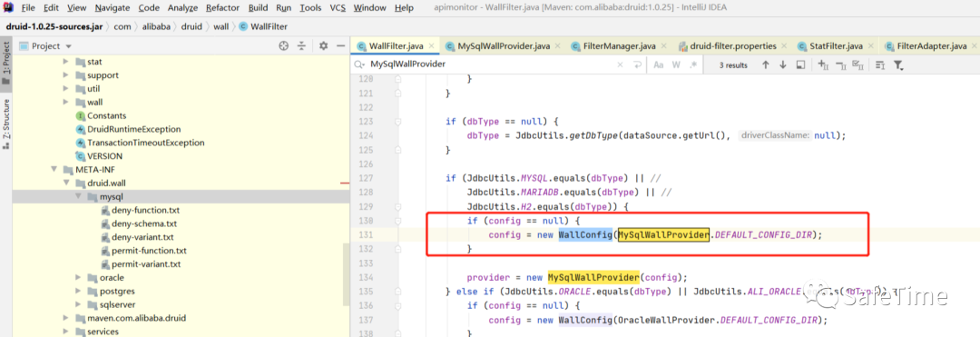980x337 pixels.
Task: Clear the MySqlWallProvider search text
Action: click(x=621, y=64)
